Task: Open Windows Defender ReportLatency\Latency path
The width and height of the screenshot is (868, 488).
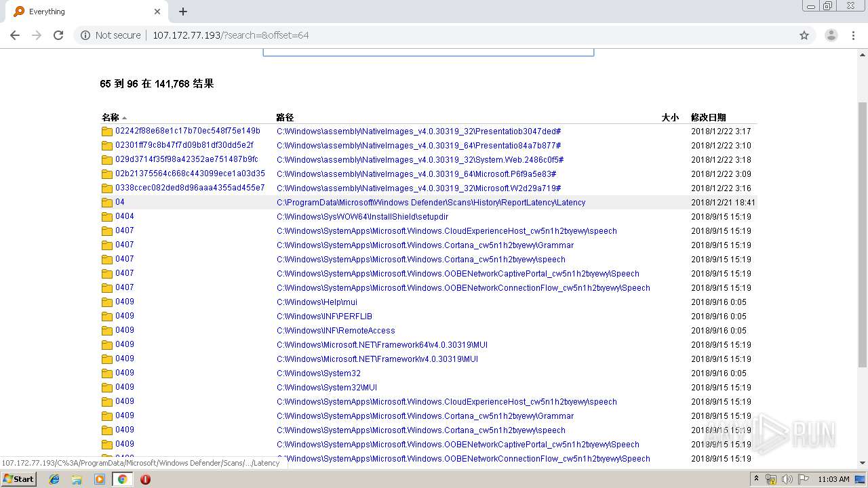Action: point(431,203)
